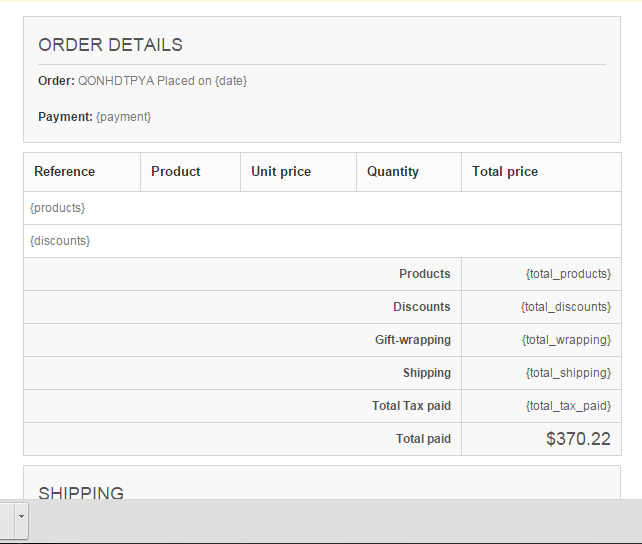Click the {total_wrapping} value
The image size is (642, 544).
point(566,340)
